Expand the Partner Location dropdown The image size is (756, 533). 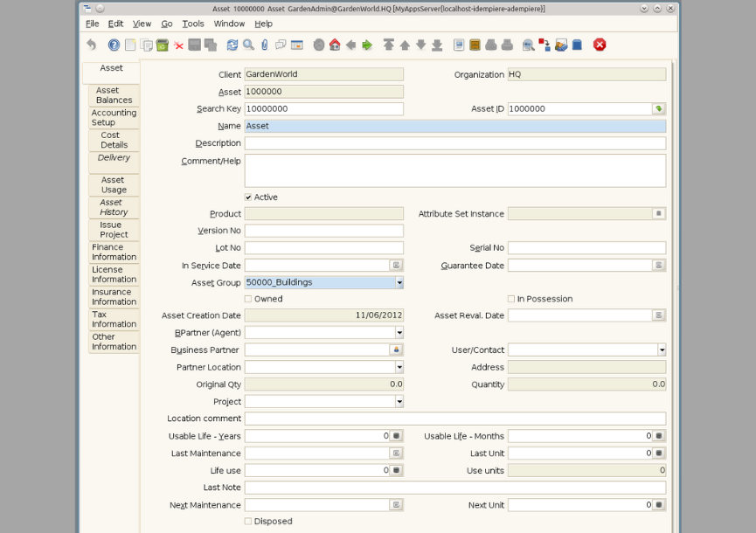point(399,367)
